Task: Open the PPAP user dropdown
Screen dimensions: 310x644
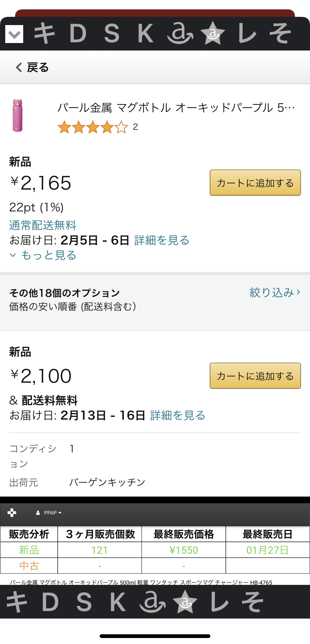Action: [x=49, y=513]
